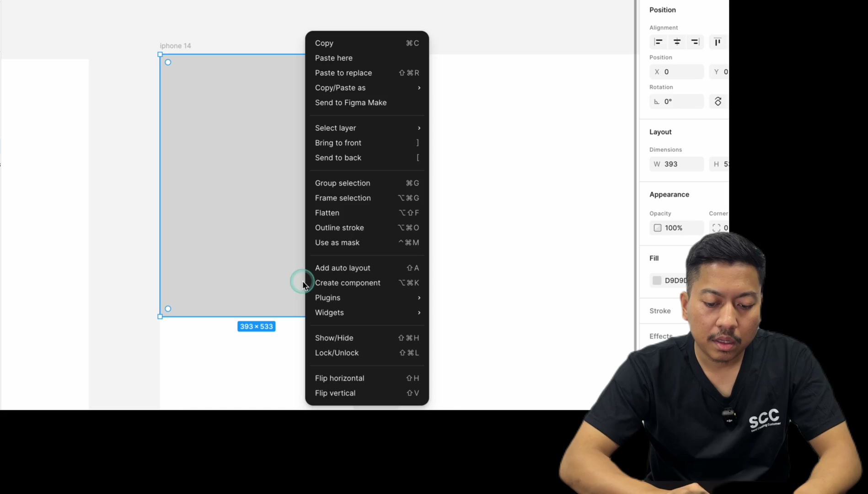This screenshot has height=494, width=868.
Task: Choose Copy from the context menu
Action: click(x=367, y=43)
